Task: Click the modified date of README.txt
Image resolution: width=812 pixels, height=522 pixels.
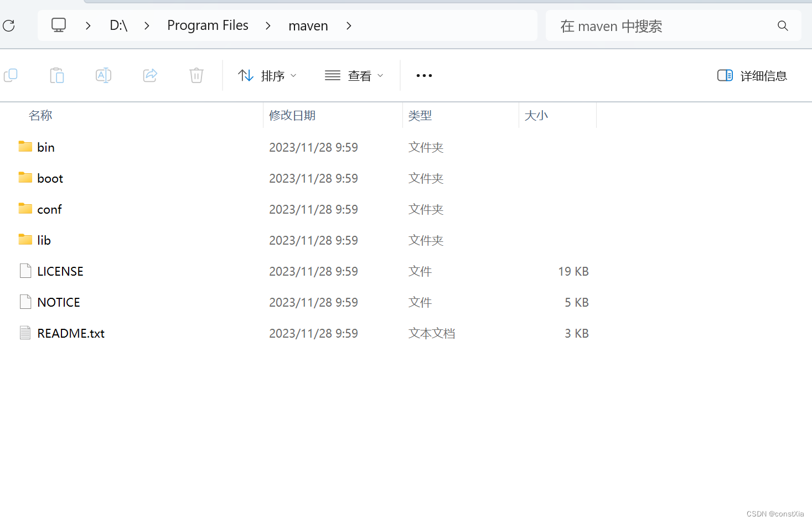Action: tap(313, 333)
